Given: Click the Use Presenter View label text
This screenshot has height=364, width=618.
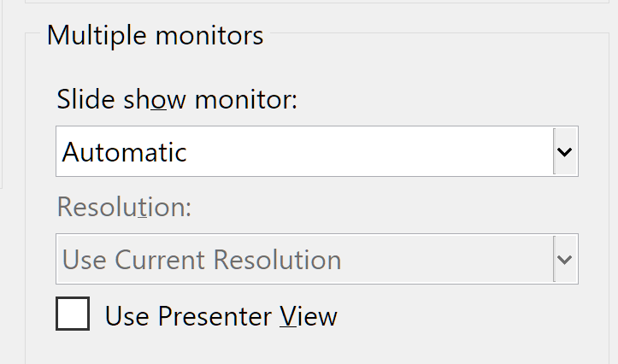Looking at the screenshot, I should pos(221,316).
